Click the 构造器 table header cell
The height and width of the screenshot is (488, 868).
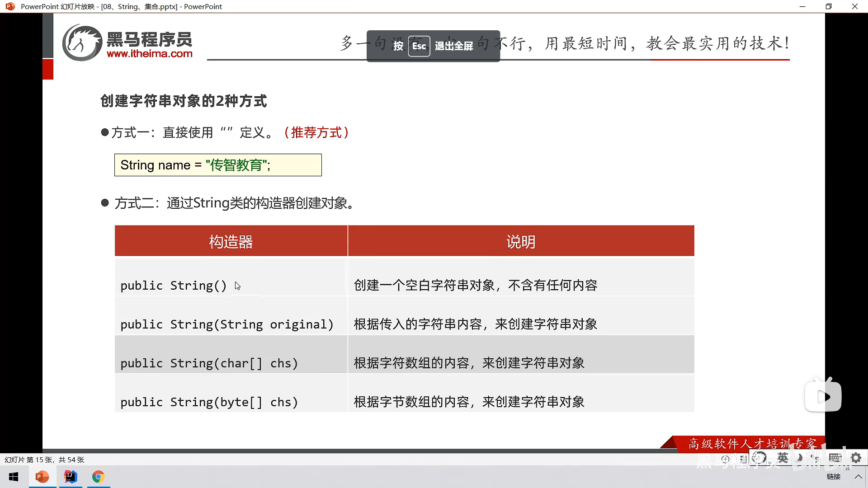click(x=231, y=241)
